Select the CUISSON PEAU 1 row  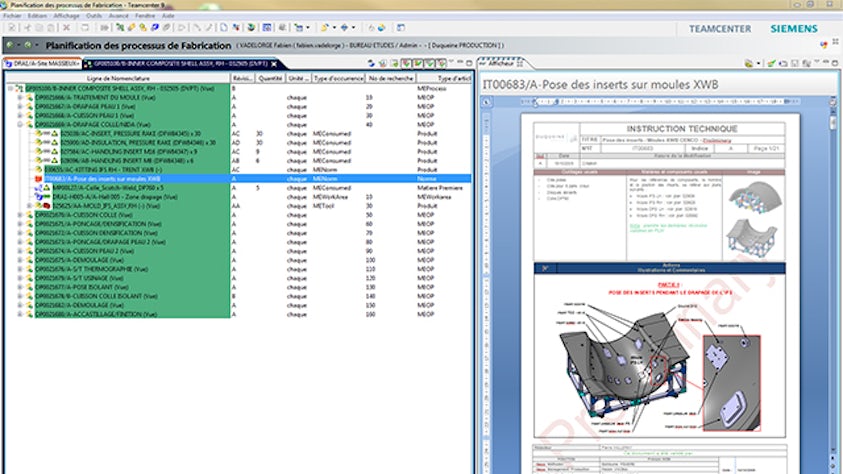[x=238, y=116]
